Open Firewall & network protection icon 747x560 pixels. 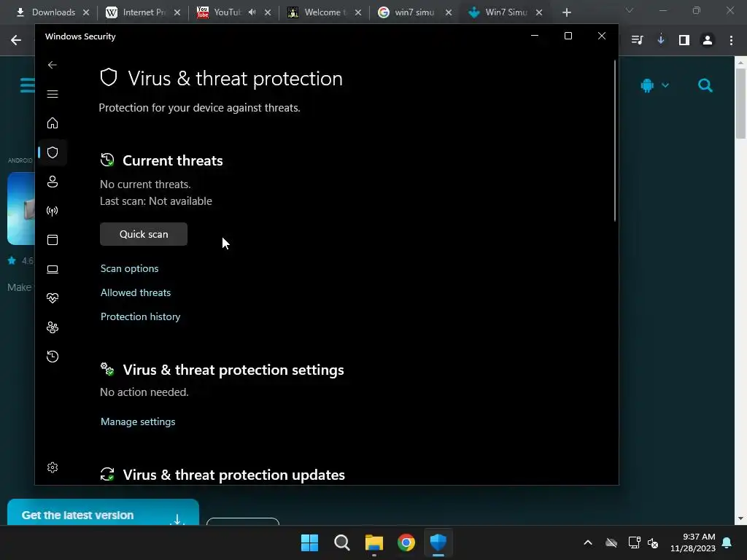click(x=53, y=211)
